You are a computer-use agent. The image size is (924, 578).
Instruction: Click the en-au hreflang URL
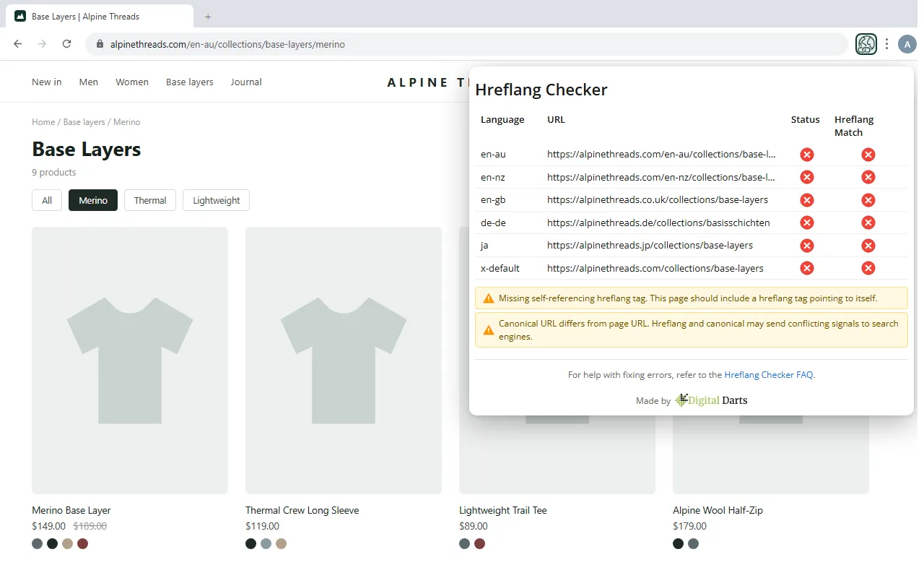click(x=661, y=154)
